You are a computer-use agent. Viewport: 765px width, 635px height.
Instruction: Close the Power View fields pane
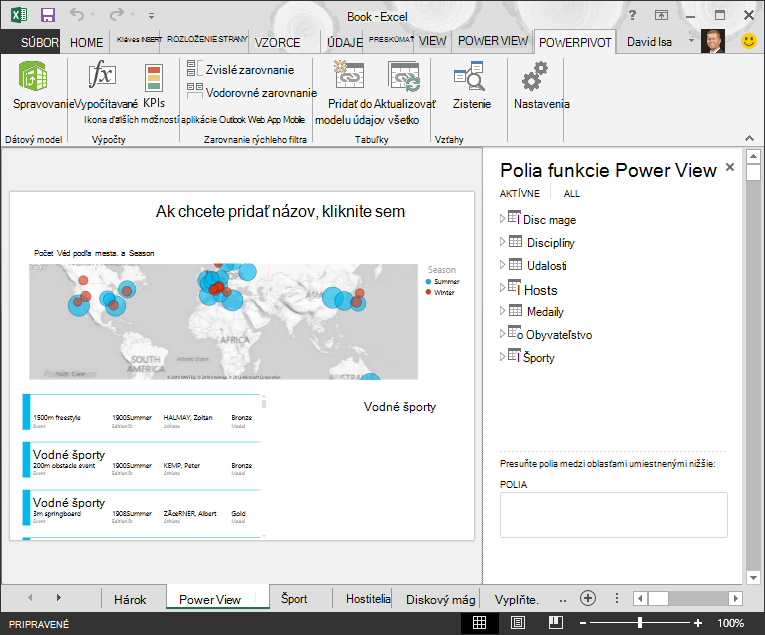pos(730,167)
